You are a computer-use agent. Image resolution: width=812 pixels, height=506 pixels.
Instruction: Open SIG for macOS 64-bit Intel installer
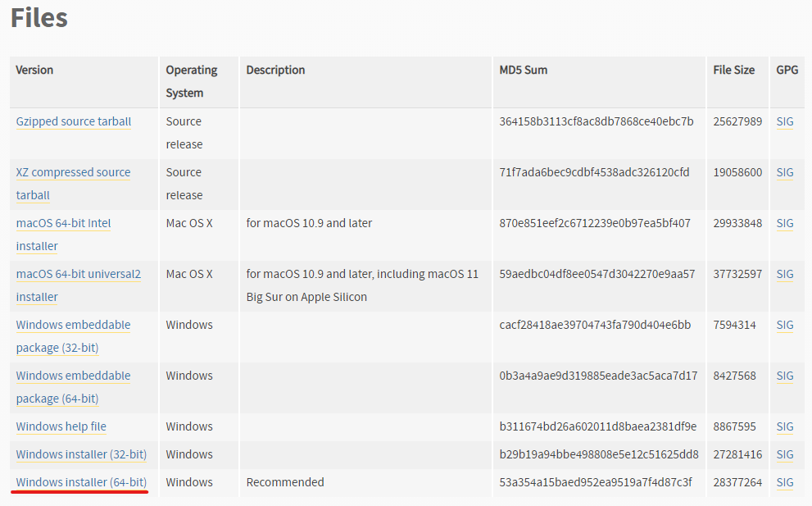[x=785, y=223]
